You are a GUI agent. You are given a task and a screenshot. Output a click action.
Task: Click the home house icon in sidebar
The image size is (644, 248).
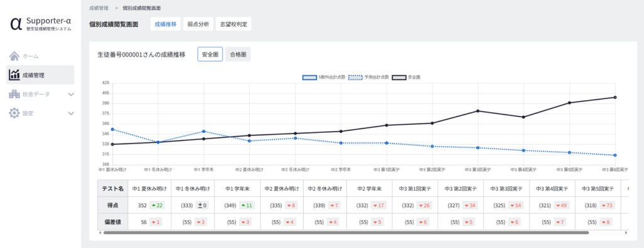[14, 56]
